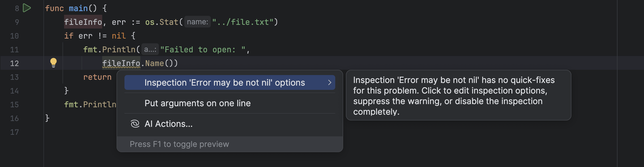Screen dimensions: 644x167
Task: Click line number 12 in the gutter
Action: pos(14,63)
